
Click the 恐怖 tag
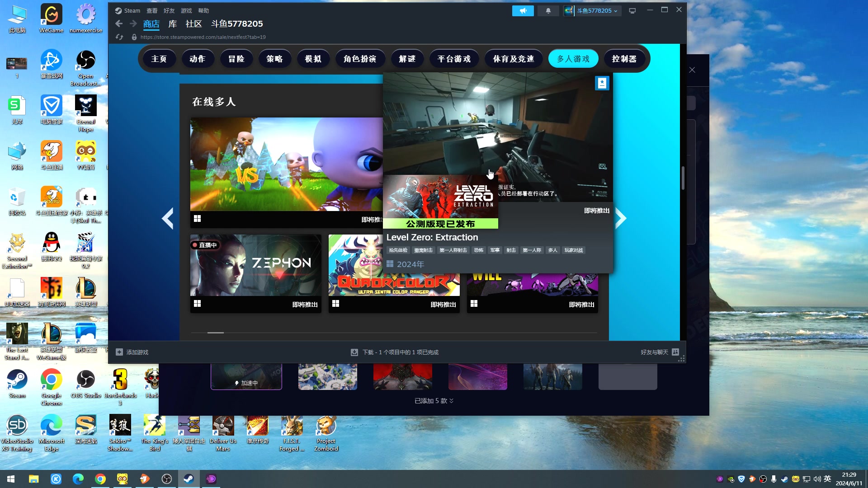pos(478,250)
